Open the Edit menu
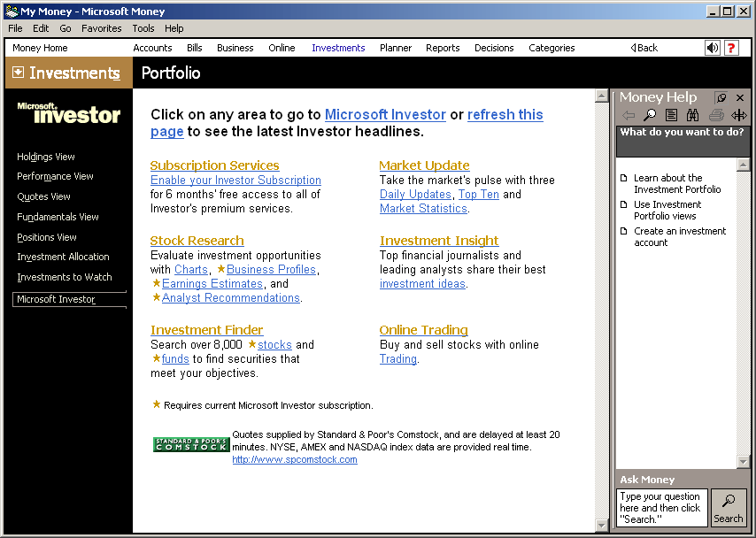 click(41, 28)
